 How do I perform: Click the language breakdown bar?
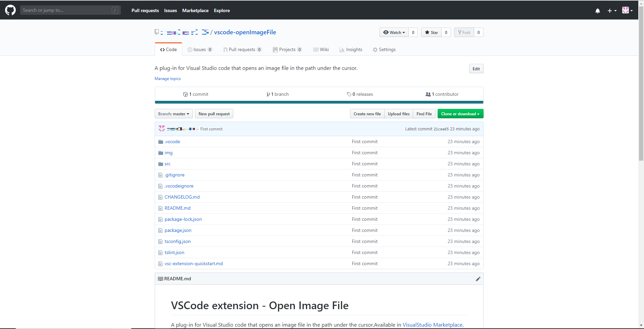pos(319,102)
